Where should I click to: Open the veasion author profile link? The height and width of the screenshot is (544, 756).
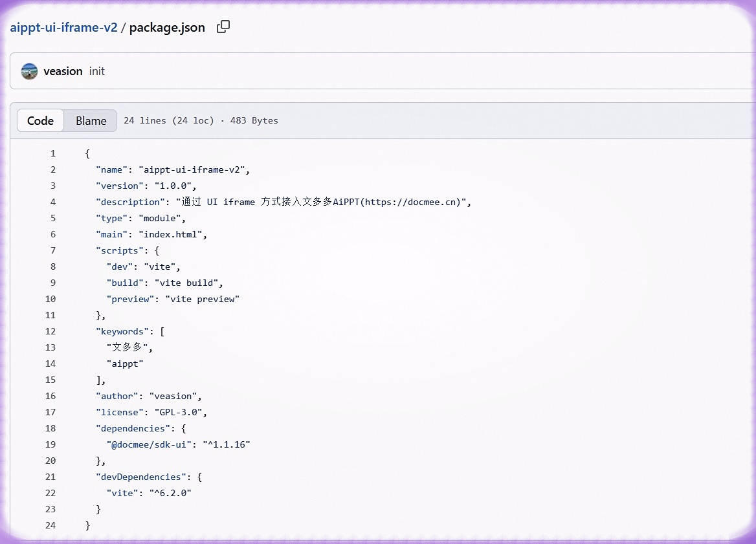point(63,71)
